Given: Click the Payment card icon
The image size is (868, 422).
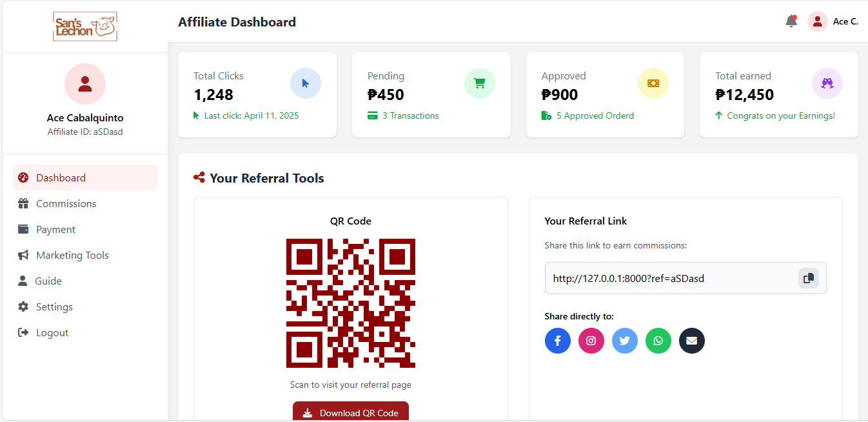Looking at the screenshot, I should pos(25,229).
